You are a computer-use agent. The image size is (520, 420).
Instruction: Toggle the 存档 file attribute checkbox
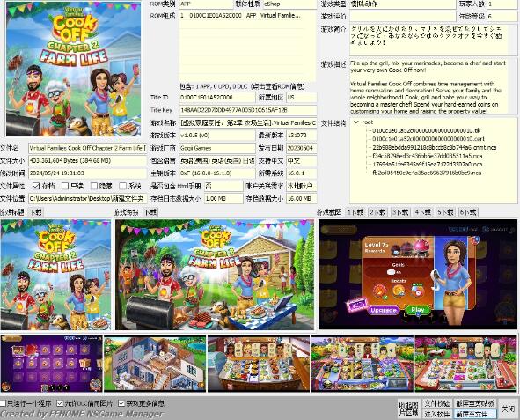pos(36,186)
